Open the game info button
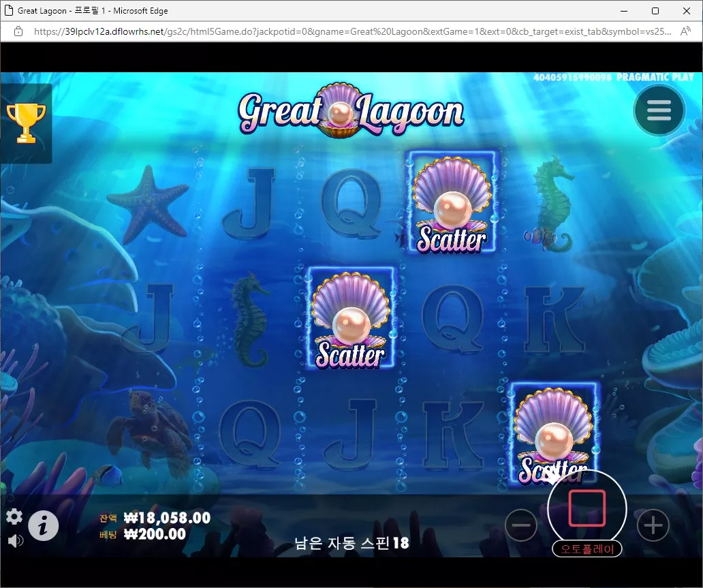Viewport: 703px width, 588px height. [x=44, y=525]
